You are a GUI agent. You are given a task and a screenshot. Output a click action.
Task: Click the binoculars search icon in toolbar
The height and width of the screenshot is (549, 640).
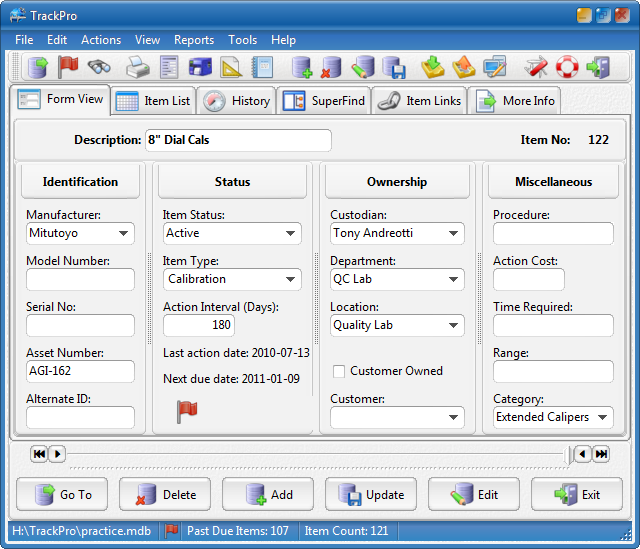click(98, 67)
